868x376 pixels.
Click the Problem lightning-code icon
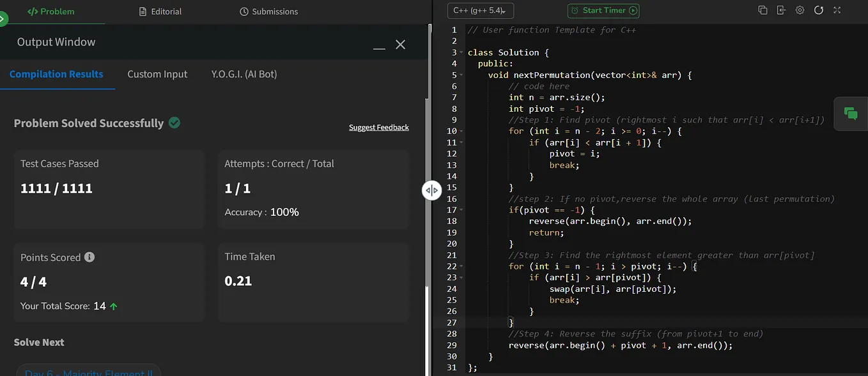pos(33,11)
